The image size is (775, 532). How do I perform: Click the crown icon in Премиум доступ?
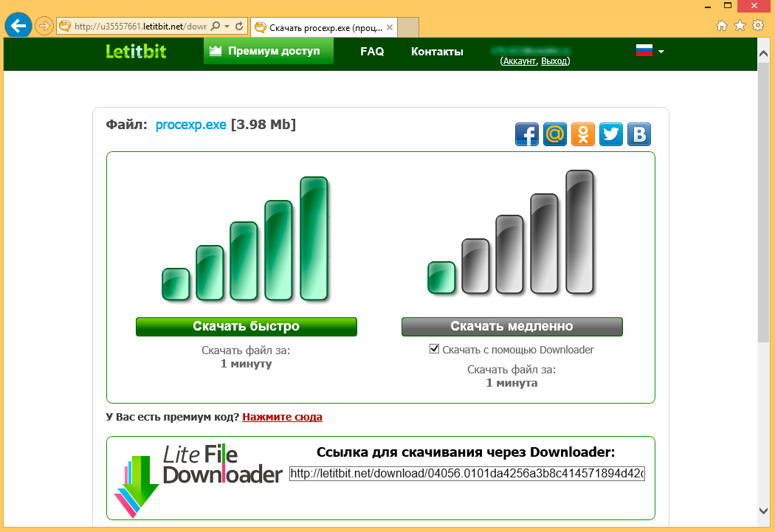tap(216, 50)
